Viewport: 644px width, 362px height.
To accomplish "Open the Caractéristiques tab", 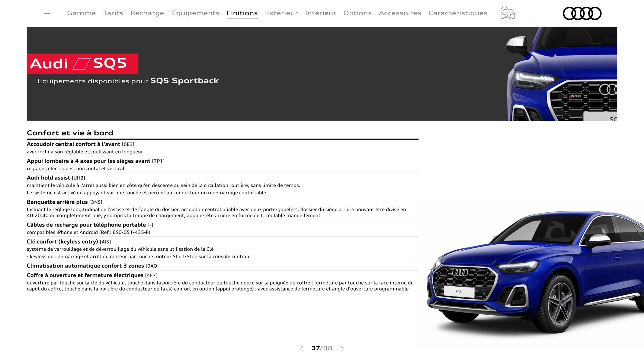I will click(x=458, y=13).
